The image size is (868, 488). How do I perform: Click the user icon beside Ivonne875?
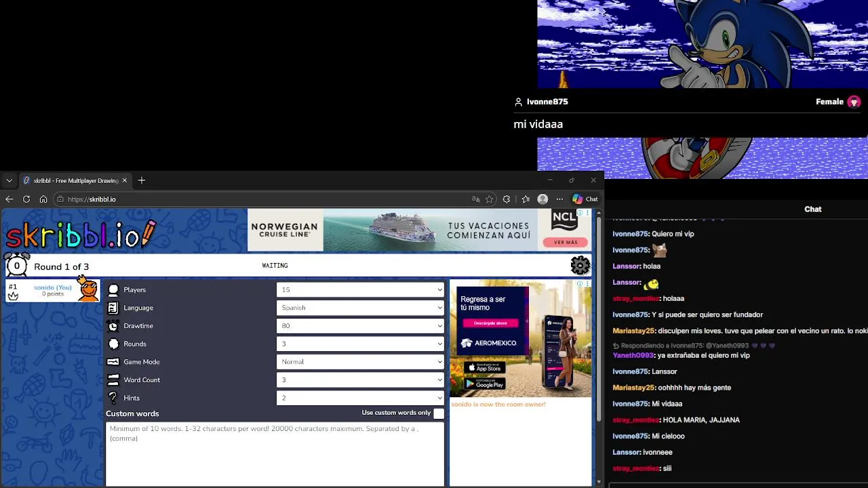[519, 102]
